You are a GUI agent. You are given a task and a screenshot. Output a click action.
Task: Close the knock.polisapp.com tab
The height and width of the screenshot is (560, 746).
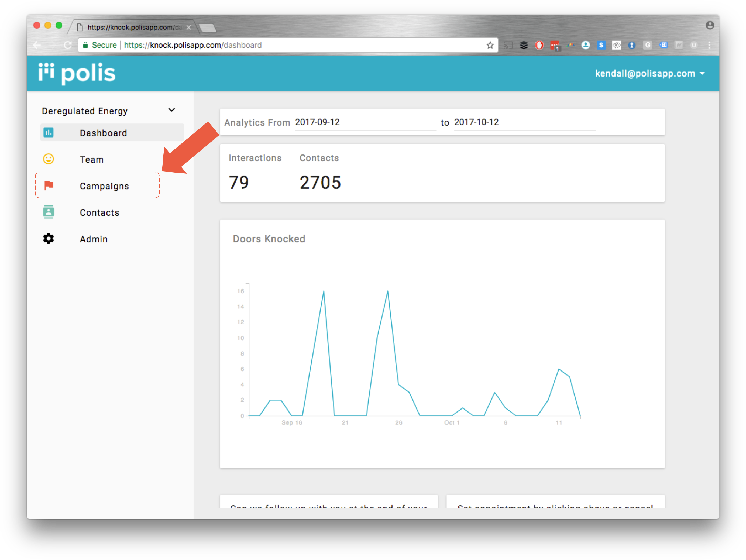189,27
